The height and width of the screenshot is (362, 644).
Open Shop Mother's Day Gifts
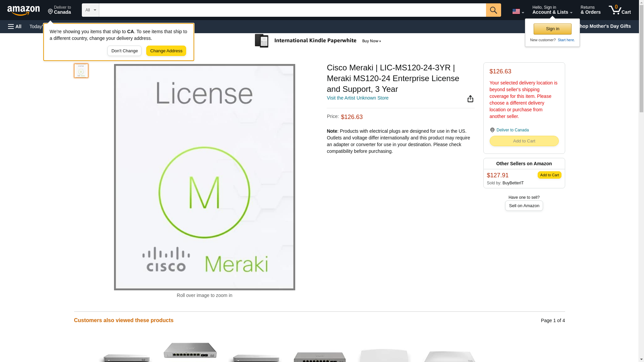pos(607,26)
